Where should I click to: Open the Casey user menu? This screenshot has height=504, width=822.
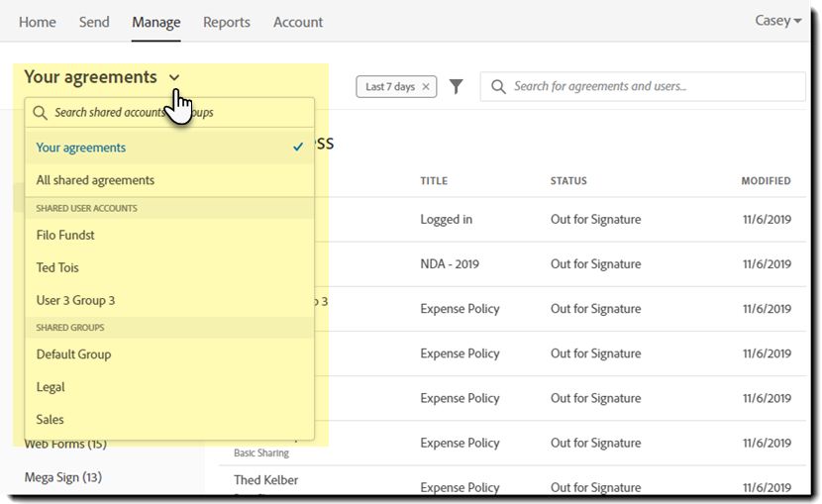(x=778, y=21)
